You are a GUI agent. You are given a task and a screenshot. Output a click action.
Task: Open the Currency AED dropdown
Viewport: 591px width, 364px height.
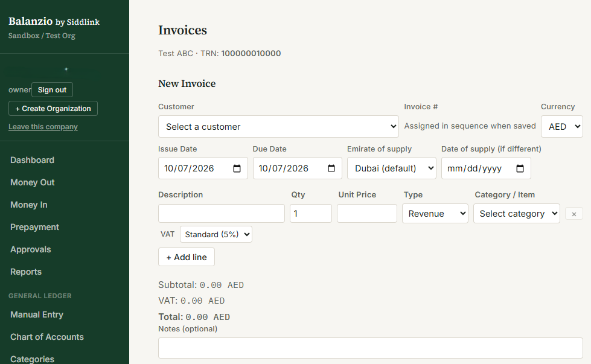[x=562, y=127]
